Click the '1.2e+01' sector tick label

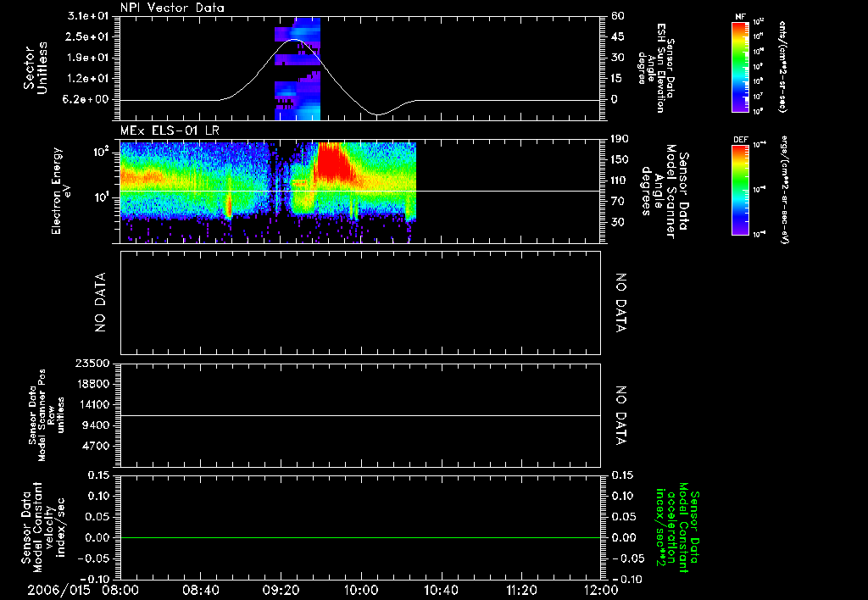(x=87, y=79)
